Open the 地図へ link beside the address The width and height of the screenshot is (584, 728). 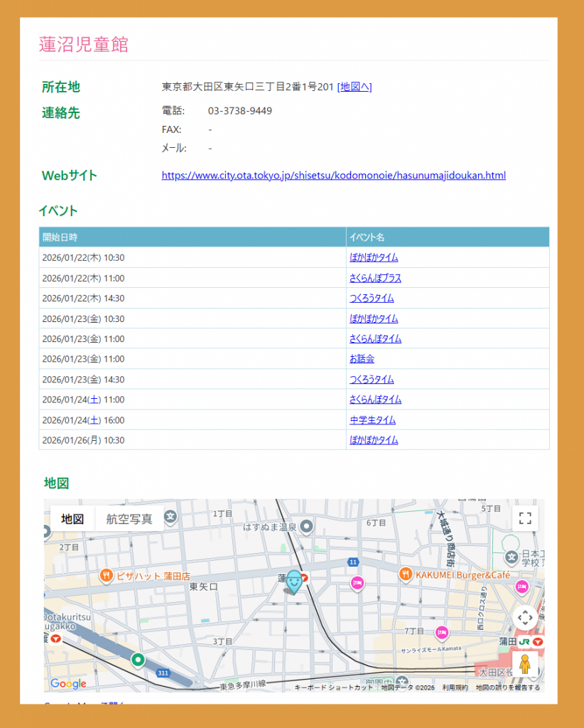(355, 87)
